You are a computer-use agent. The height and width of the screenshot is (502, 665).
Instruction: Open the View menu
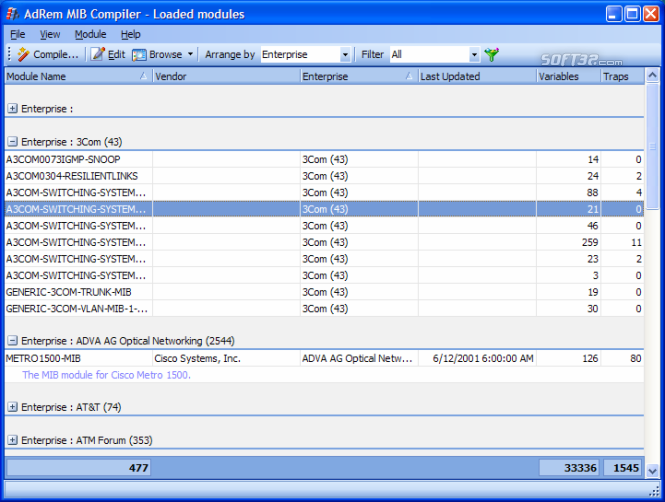(x=50, y=34)
